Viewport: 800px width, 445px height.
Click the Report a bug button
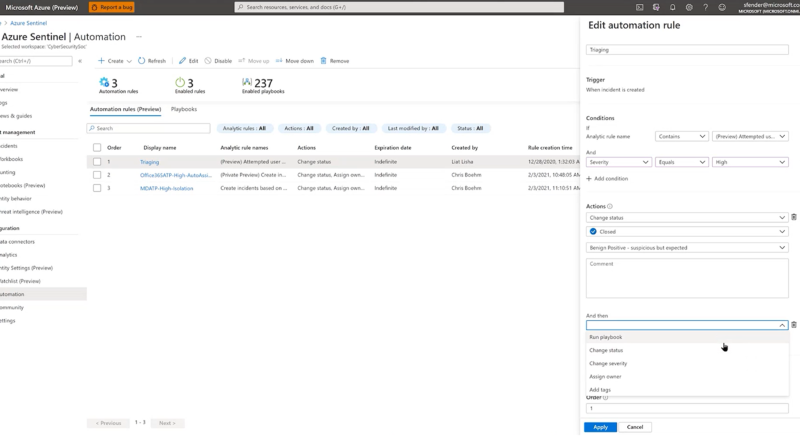(x=112, y=7)
